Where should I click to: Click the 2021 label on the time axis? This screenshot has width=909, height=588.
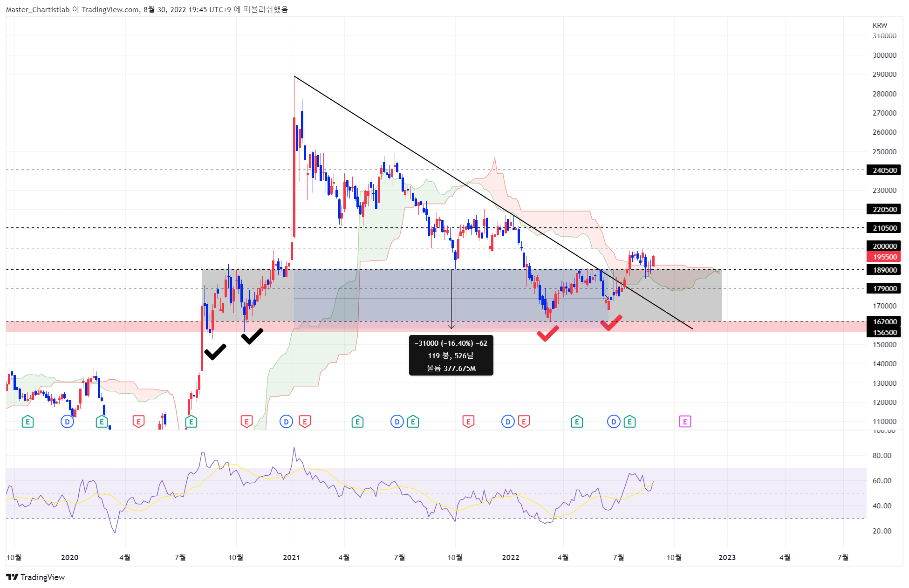[x=291, y=558]
